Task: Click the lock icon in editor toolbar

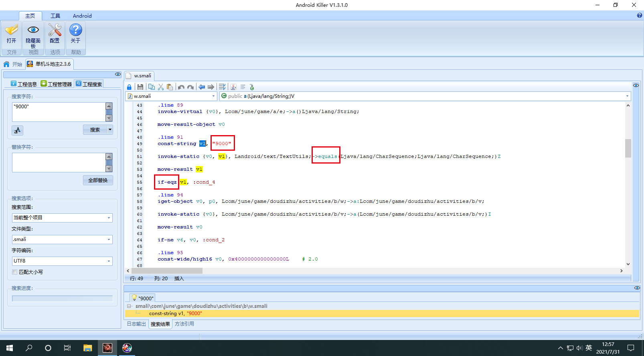Action: click(129, 87)
